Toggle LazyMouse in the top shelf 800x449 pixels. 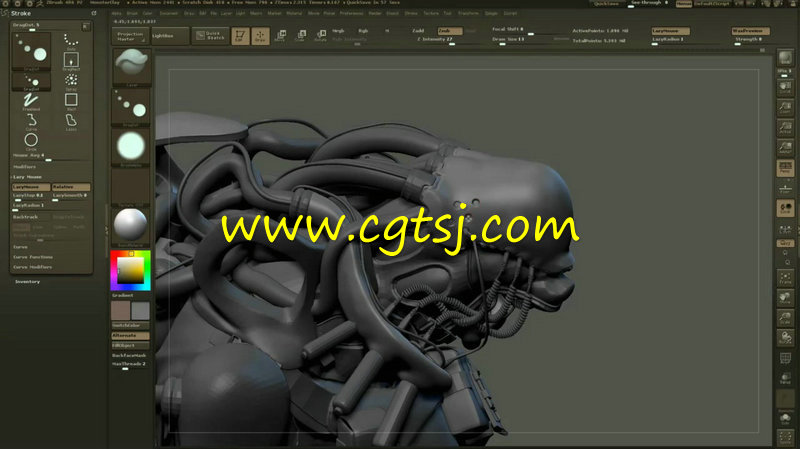coord(670,31)
